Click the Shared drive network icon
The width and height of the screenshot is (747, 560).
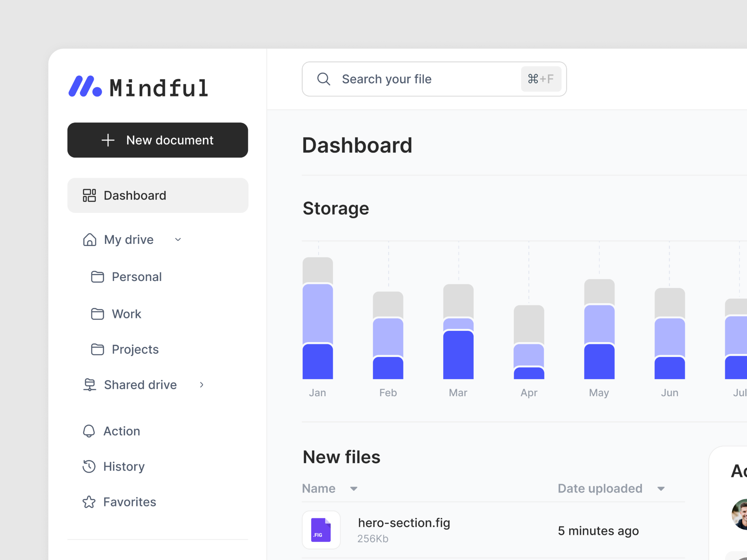(x=89, y=385)
